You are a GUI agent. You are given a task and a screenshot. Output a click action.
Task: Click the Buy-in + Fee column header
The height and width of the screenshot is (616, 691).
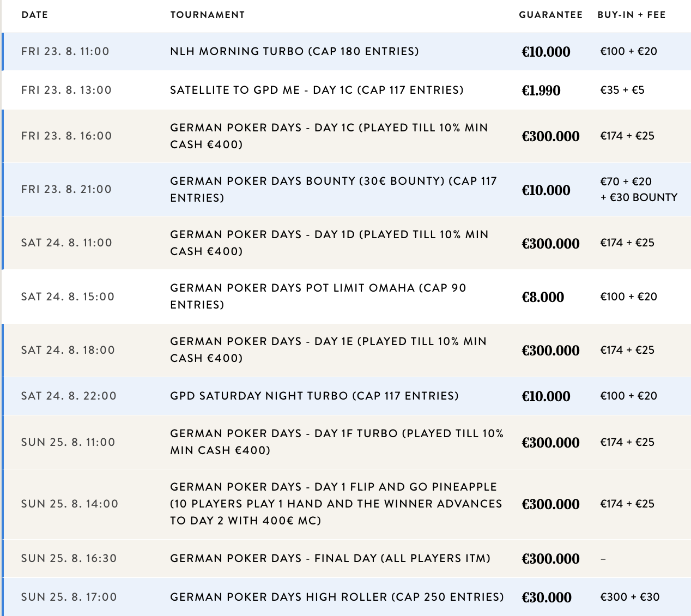(631, 15)
